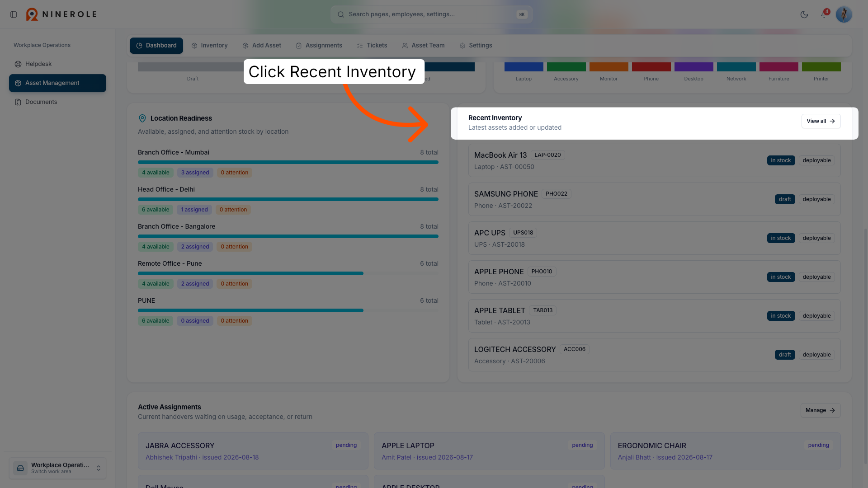Screen dimensions: 868x488
Task: Go to Helpdesk in sidebar
Action: 57,64
